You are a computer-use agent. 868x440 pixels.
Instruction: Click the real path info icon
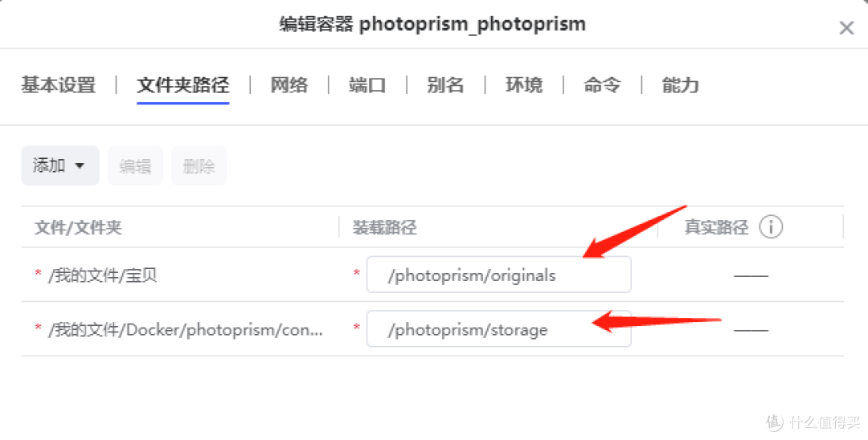tap(771, 226)
